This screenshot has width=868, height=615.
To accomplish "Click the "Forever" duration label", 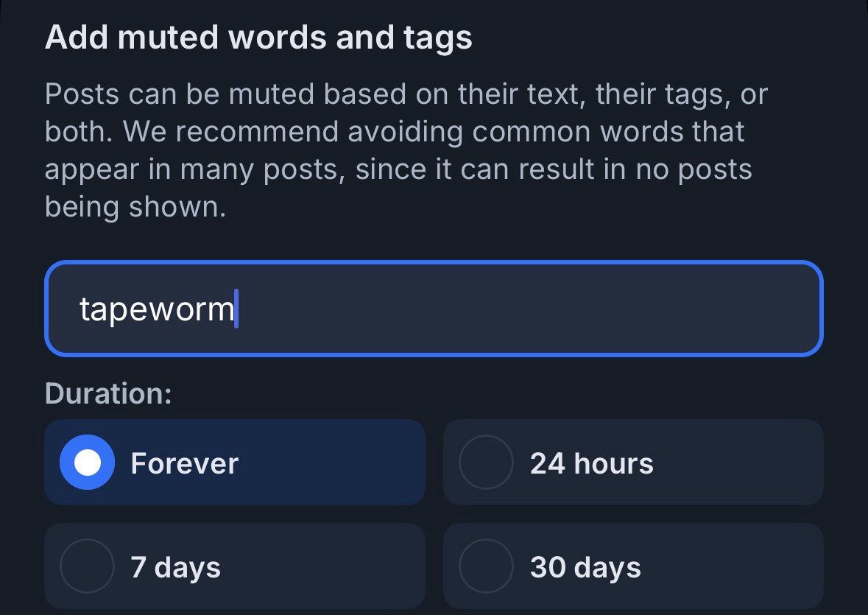I will tap(184, 463).
